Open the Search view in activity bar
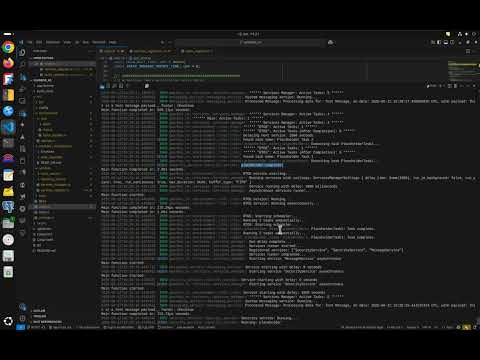Viewport: 480px width, 360px height. 22,64
